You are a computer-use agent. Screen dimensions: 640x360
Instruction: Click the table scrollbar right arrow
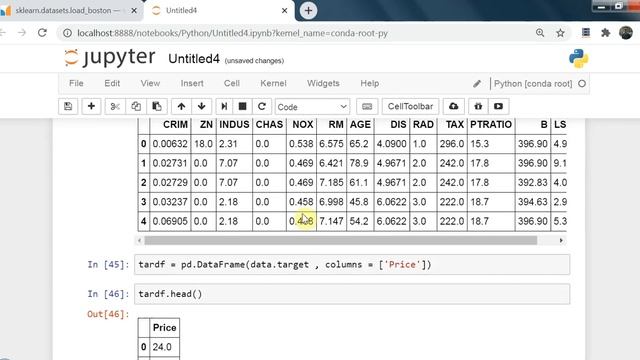pos(561,240)
